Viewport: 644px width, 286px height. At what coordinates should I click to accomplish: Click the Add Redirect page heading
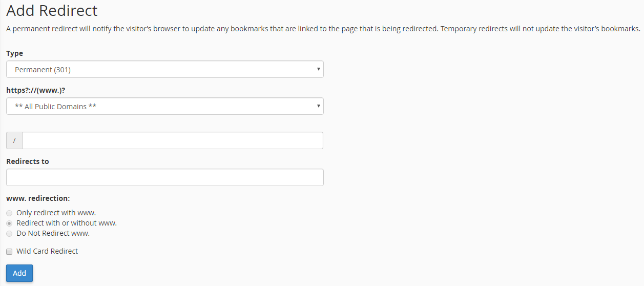(52, 10)
